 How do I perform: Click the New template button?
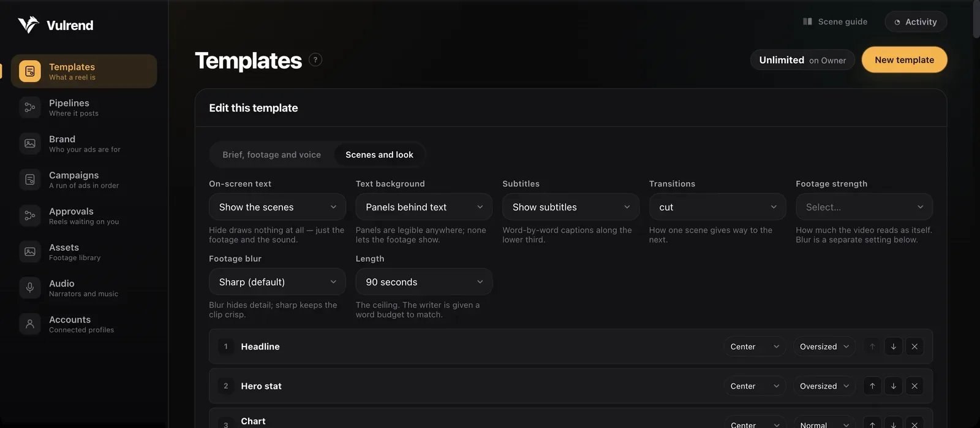[x=904, y=59]
